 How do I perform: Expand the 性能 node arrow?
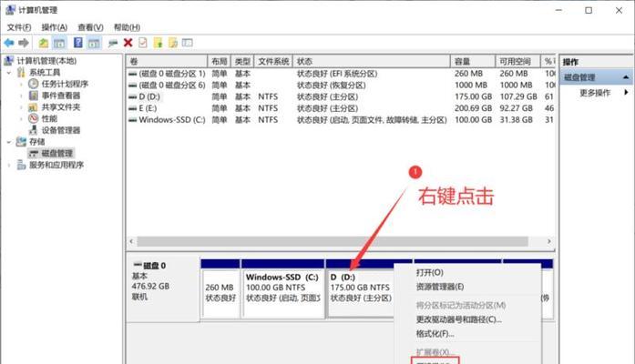coord(21,119)
